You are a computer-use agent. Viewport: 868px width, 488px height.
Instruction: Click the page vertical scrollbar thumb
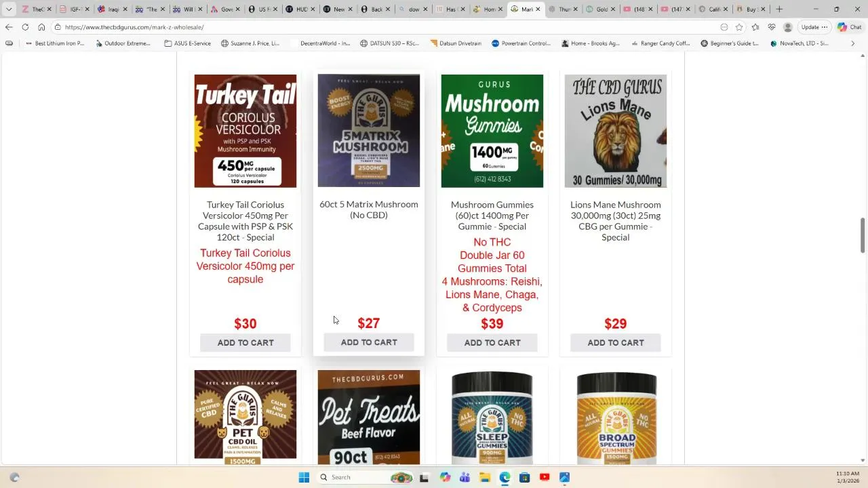click(863, 235)
